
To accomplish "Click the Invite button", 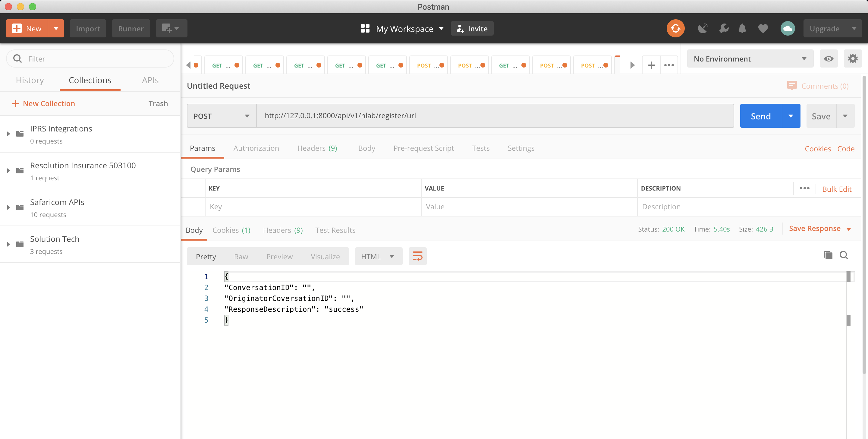I will click(472, 28).
